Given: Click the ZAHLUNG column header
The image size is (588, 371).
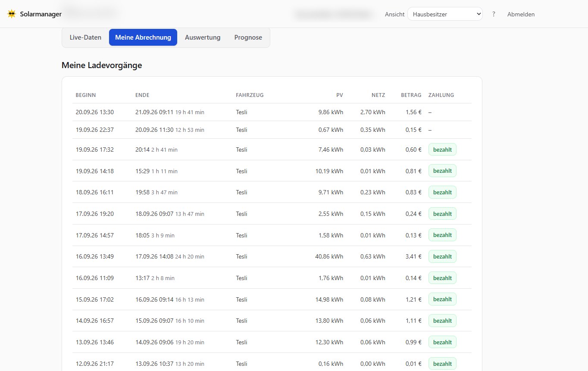Looking at the screenshot, I should pos(441,95).
